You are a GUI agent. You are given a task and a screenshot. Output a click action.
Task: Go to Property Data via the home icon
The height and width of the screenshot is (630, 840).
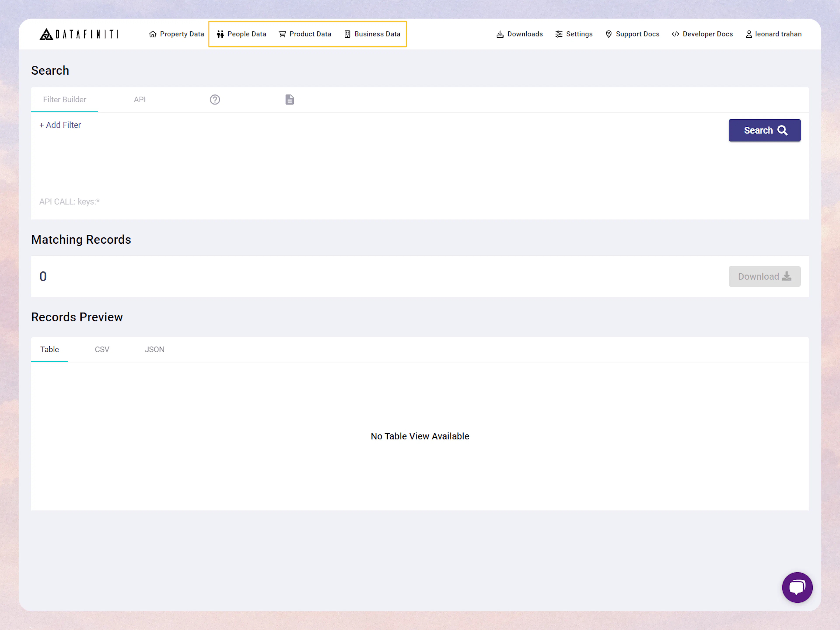tap(153, 34)
